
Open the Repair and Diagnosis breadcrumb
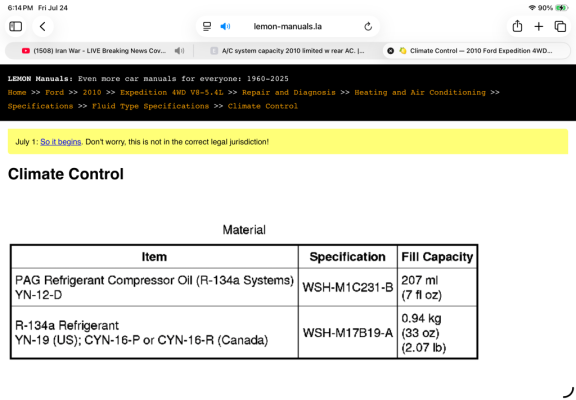[x=289, y=93]
